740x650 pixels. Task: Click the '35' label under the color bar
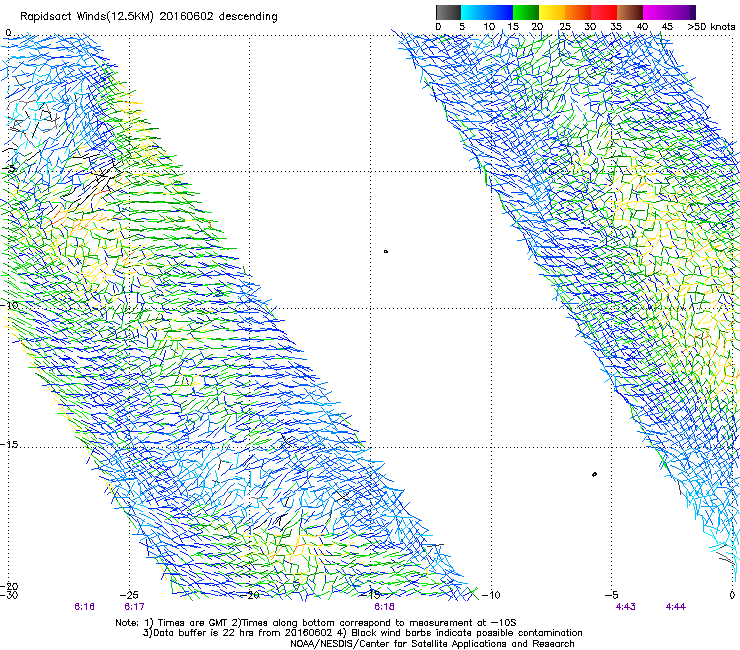coord(616,27)
